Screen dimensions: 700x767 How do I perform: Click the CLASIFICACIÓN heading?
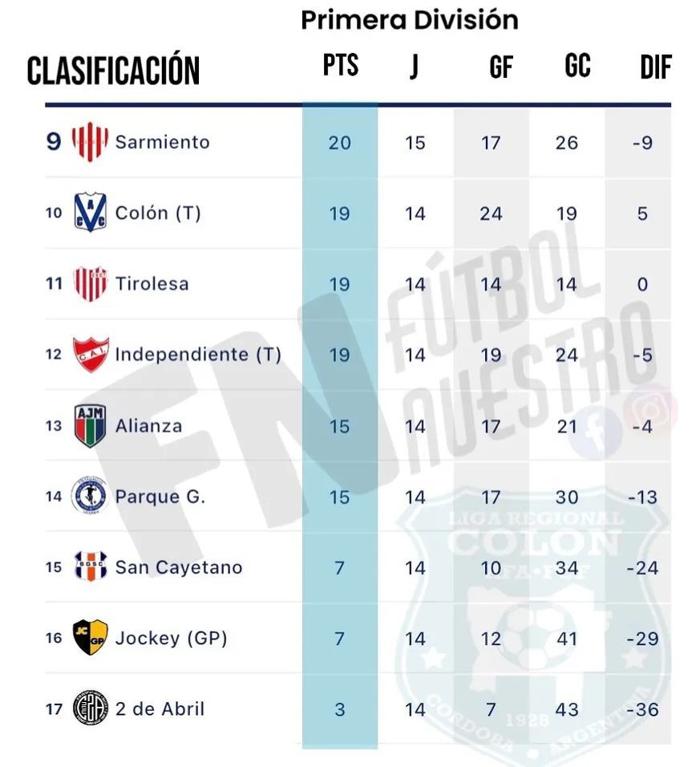click(113, 71)
